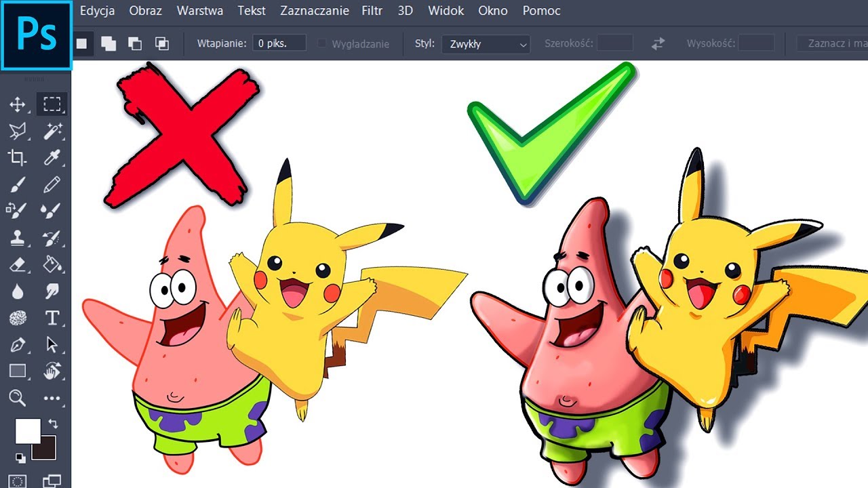Select the History Brush tool

pyautogui.click(x=52, y=238)
